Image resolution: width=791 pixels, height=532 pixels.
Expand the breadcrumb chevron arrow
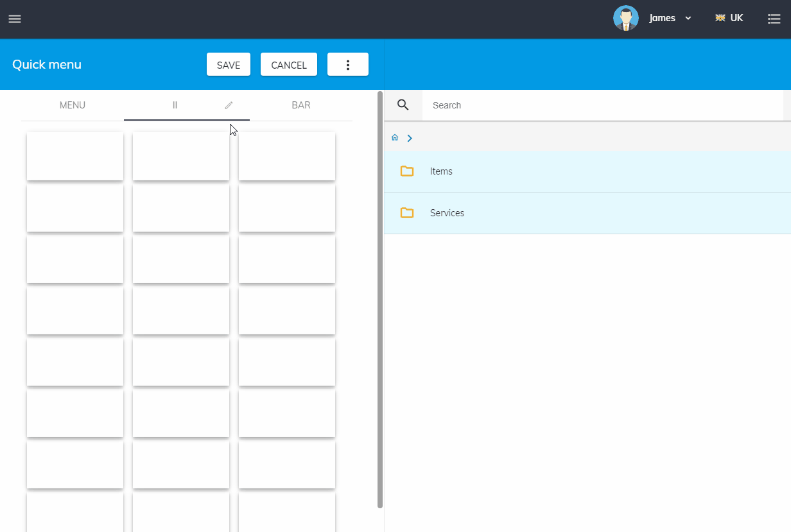coord(410,138)
